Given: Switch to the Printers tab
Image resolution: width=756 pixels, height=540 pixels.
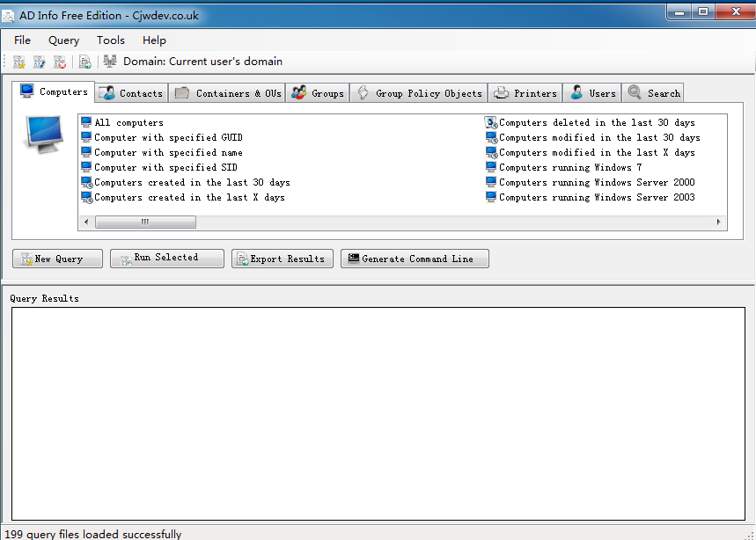Looking at the screenshot, I should tap(525, 93).
